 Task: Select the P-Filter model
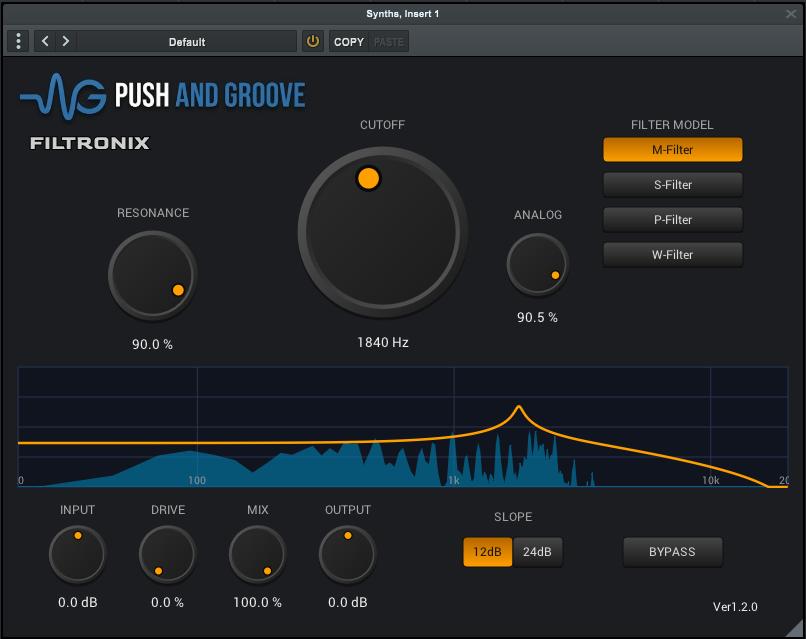tap(672, 220)
